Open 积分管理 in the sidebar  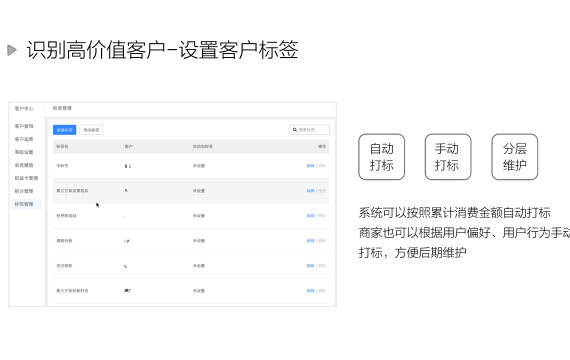pos(24,191)
